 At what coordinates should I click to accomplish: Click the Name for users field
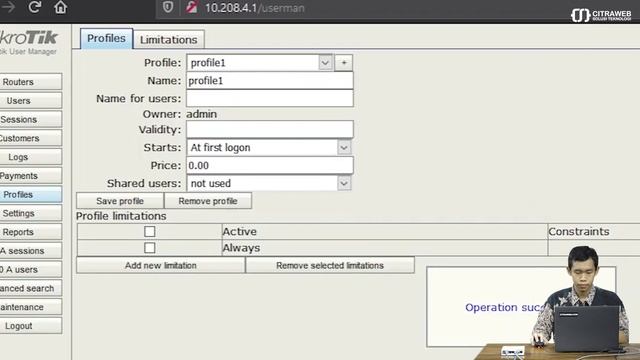tap(270, 98)
